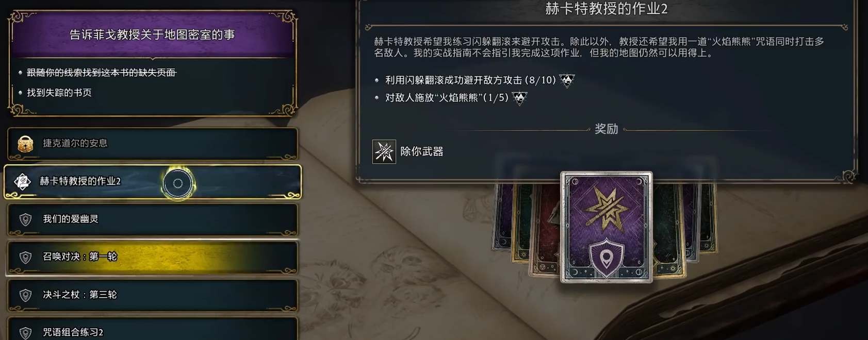Click the assignment icon beside 赫卡特教授的作业2
This screenshot has width=868, height=340.
22,181
